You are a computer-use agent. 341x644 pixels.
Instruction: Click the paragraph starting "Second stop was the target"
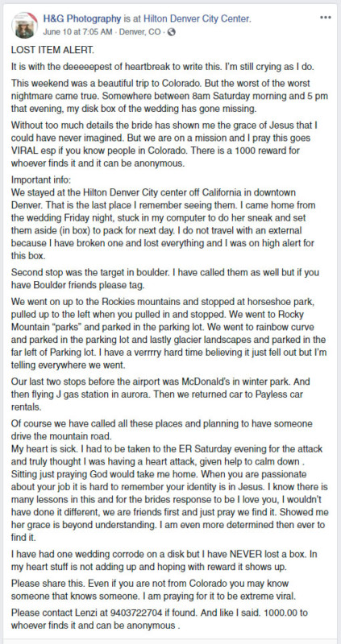pos(165,279)
